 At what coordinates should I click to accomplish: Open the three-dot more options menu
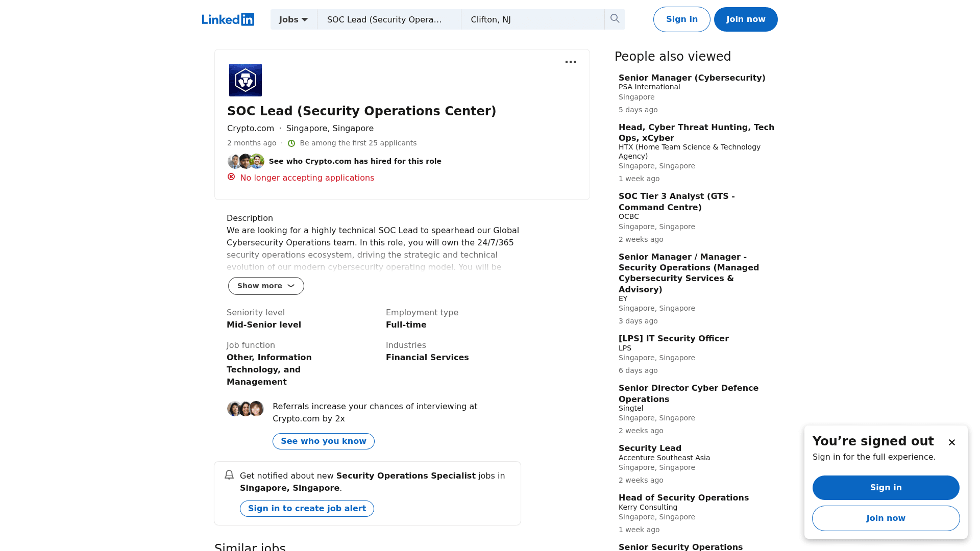(571, 62)
